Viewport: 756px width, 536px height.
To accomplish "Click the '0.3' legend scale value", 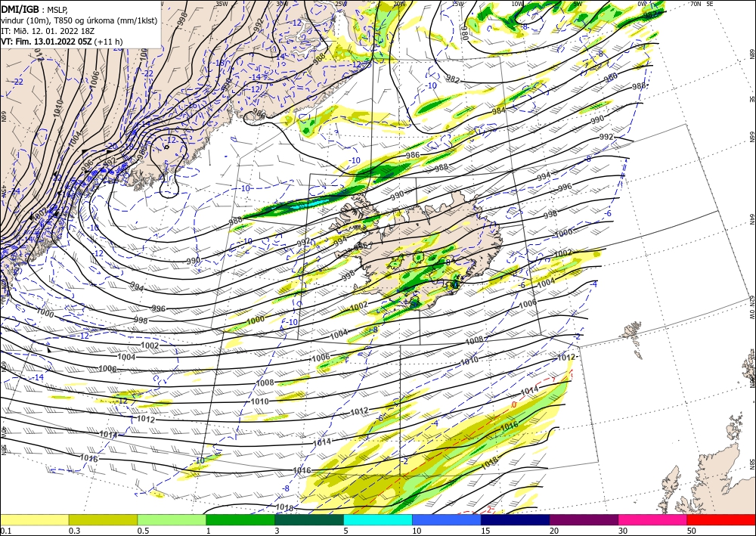I will (74, 531).
